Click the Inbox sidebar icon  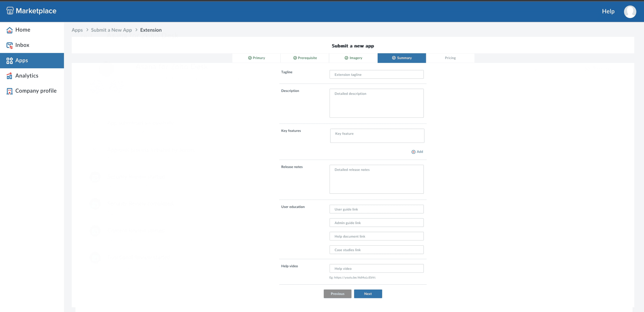point(9,45)
